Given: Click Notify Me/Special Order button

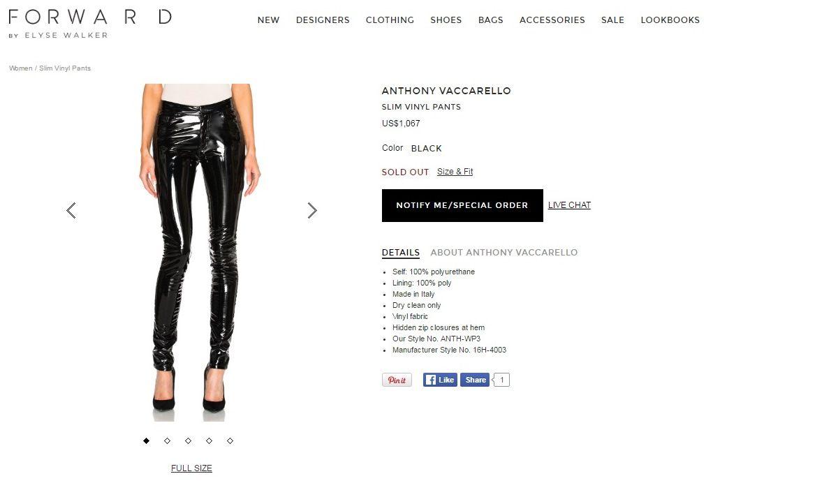Looking at the screenshot, I should [462, 205].
